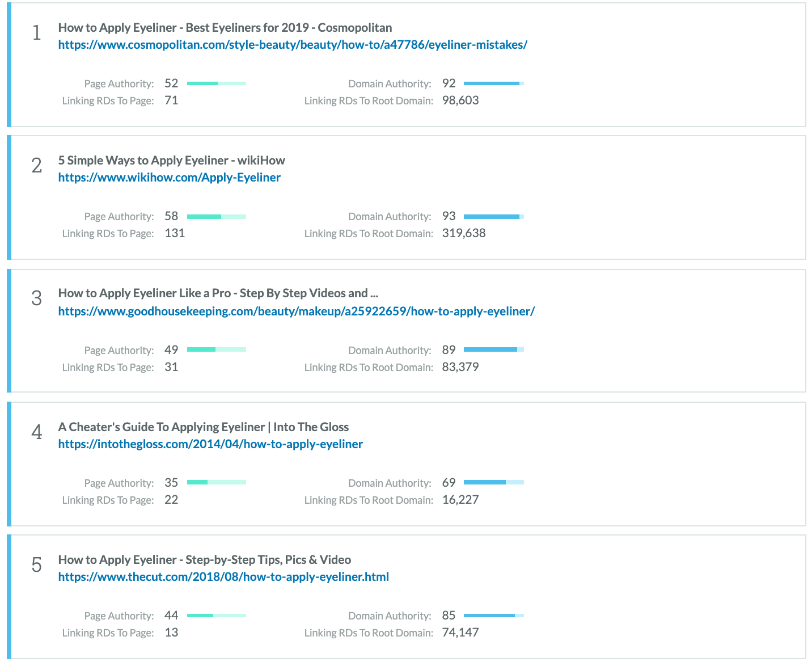Select the Domain Authority value 89
Screen dimensions: 812x666
449,350
